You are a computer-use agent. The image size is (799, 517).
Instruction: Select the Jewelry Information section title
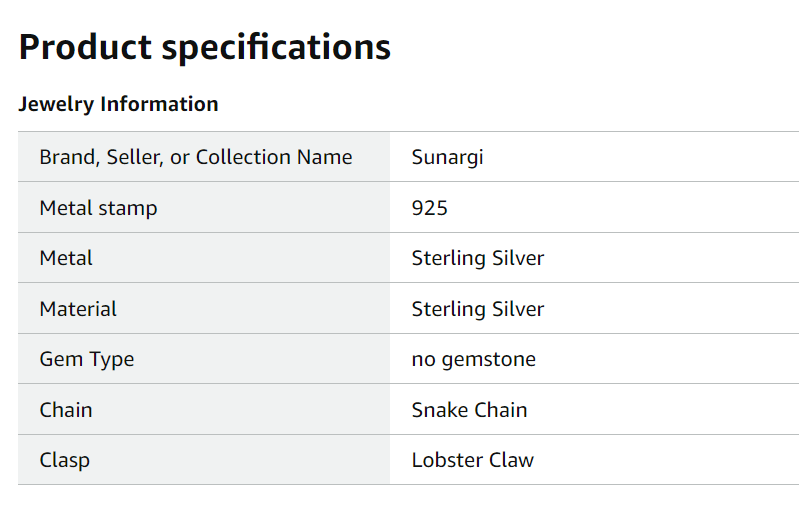[118, 104]
